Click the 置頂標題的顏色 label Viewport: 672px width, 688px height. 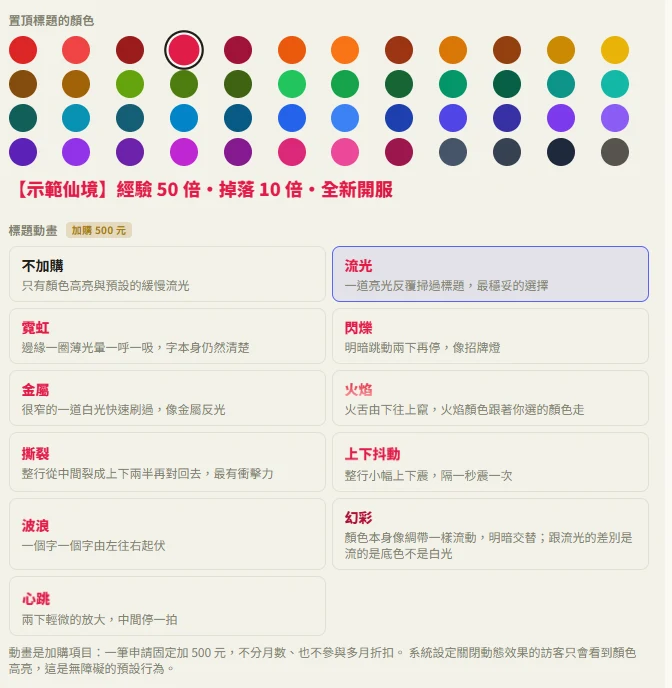[x=51, y=21]
